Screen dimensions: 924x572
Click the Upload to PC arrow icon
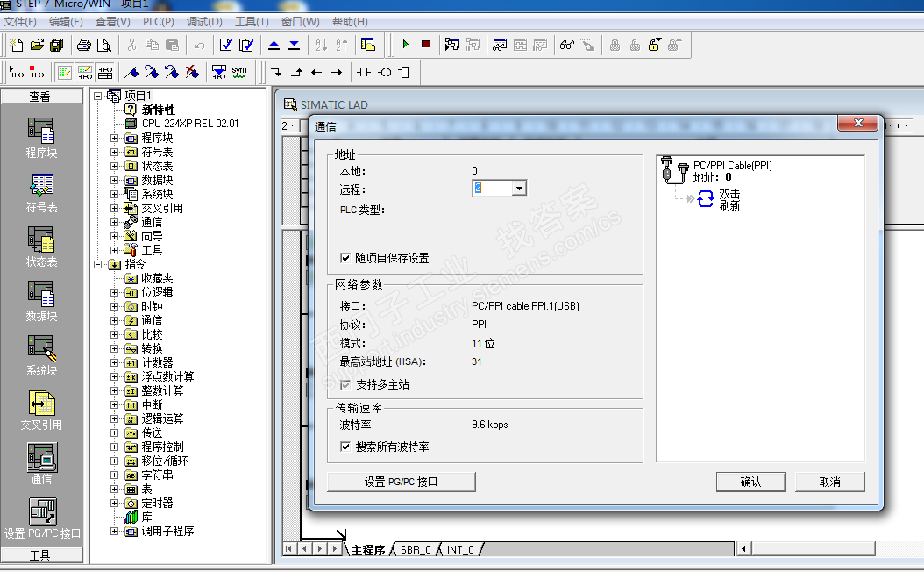(274, 45)
